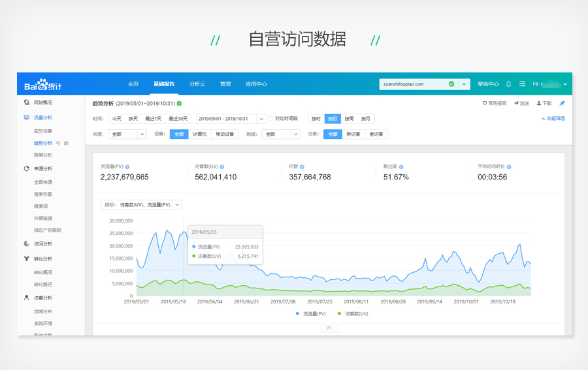The height and width of the screenshot is (370, 588).
Task: Click the 访问分析 sidebar icon
Action: pos(27,243)
